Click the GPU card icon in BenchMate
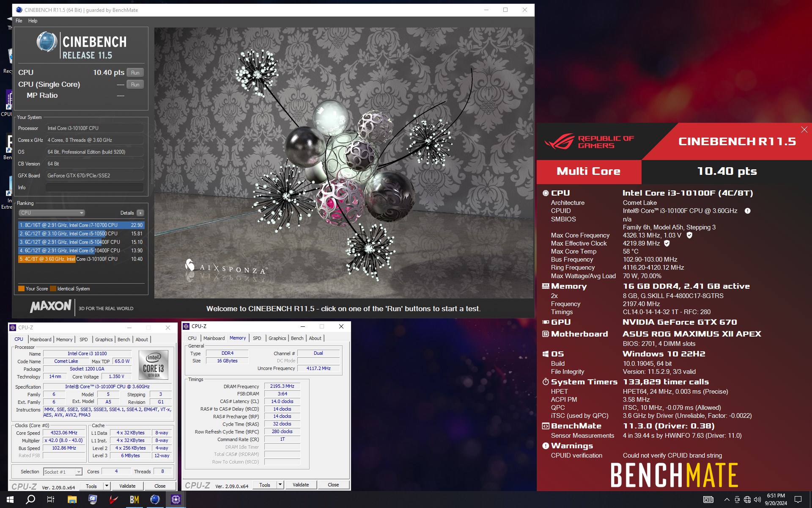This screenshot has height=508, width=812. coord(546,322)
